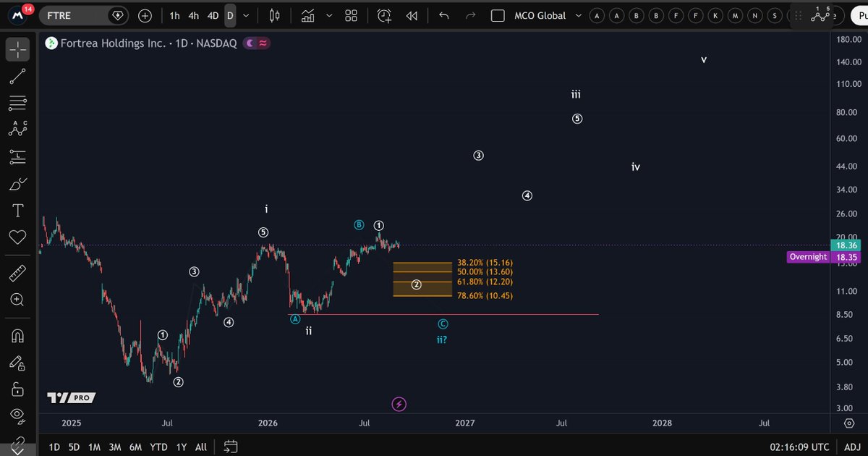The height and width of the screenshot is (456, 868).
Task: Select the brush drawing tool
Action: (x=18, y=184)
